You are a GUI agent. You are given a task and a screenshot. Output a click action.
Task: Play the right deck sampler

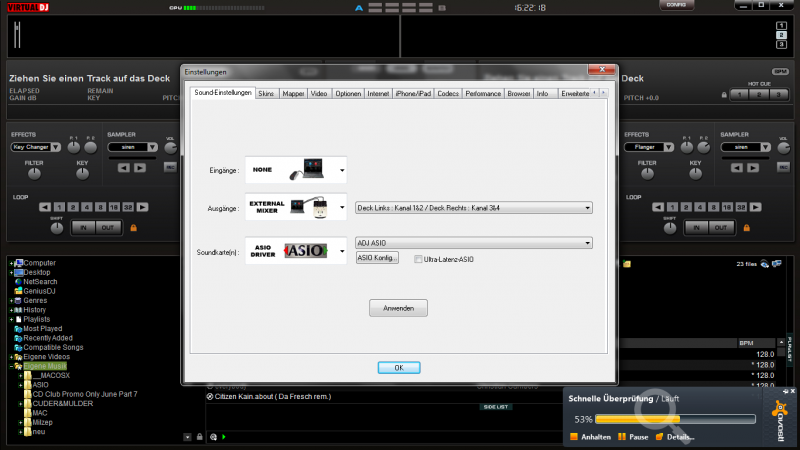click(x=753, y=168)
